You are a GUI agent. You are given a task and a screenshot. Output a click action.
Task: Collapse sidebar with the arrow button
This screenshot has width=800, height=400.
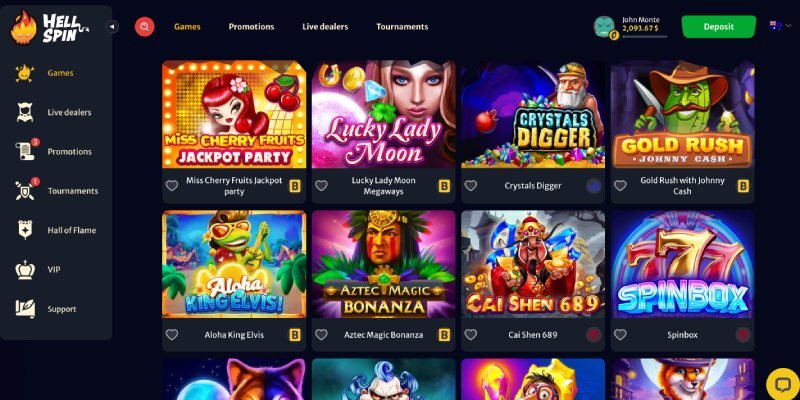112,27
